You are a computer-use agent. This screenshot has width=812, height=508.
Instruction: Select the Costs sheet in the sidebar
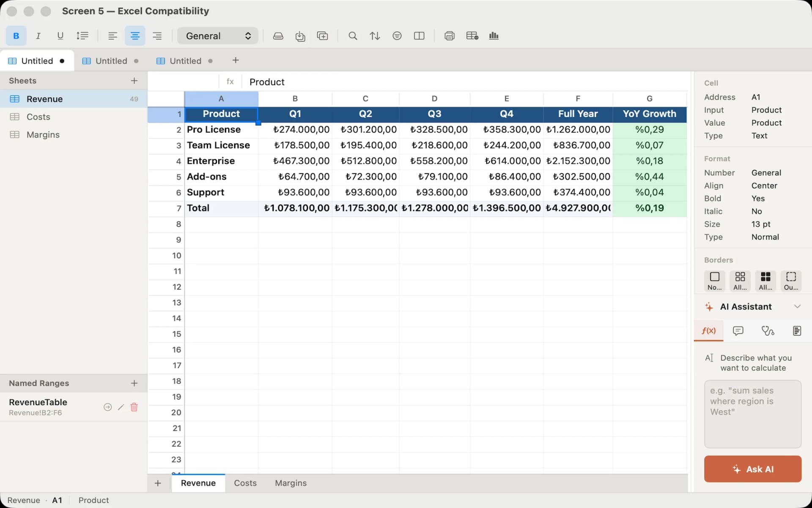74,116
